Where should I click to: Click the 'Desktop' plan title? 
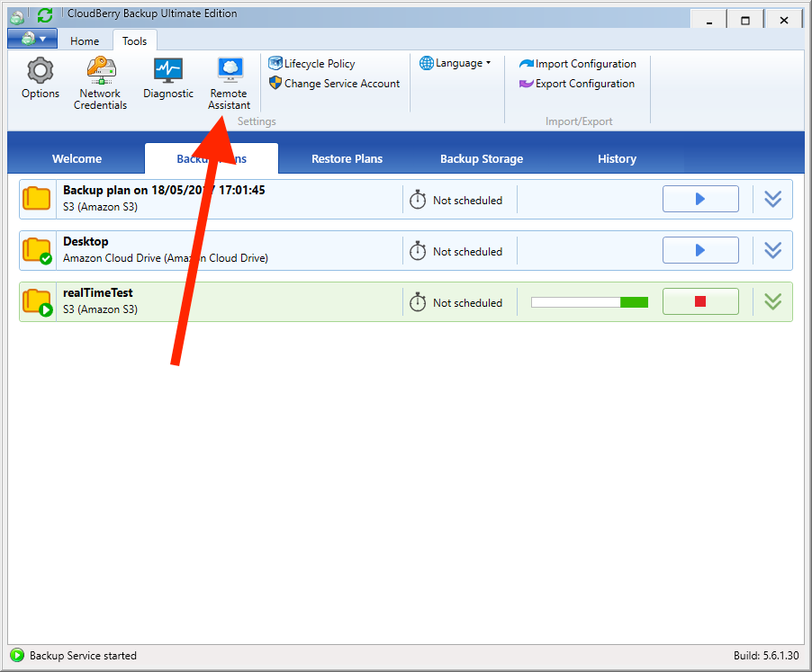pos(86,242)
